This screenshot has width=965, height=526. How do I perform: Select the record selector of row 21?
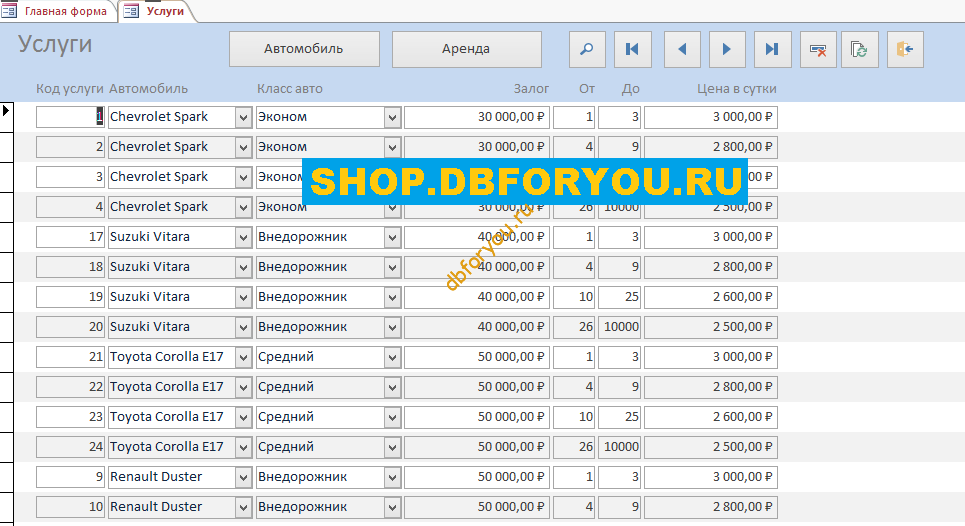[x=6, y=357]
